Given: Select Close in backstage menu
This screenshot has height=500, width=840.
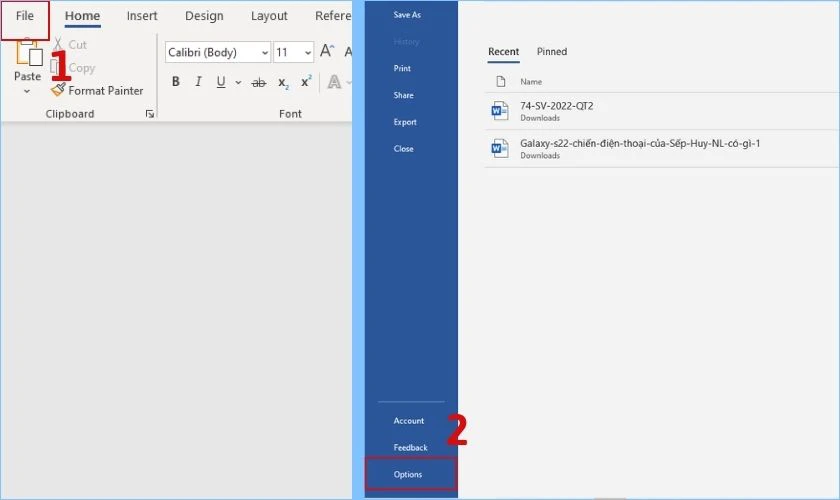Looking at the screenshot, I should pos(403,149).
